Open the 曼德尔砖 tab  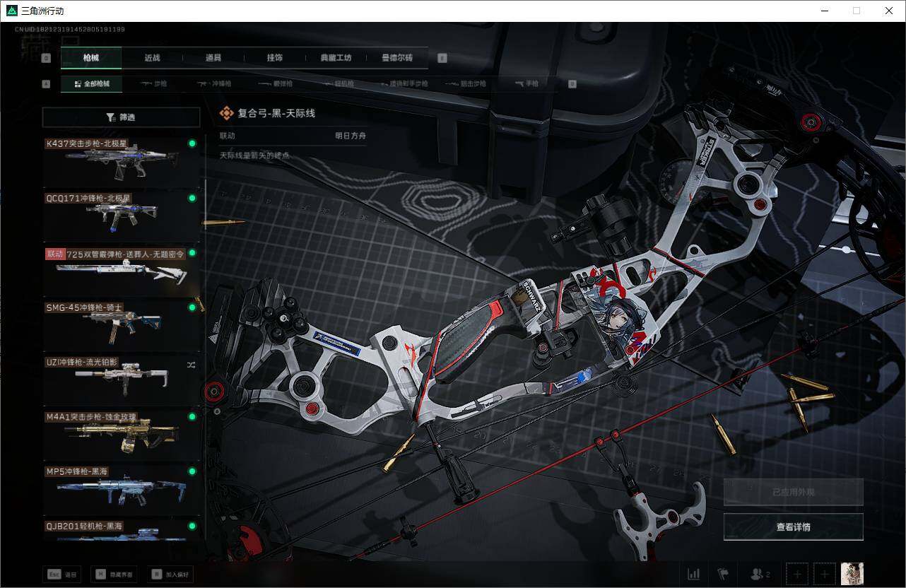coord(397,58)
